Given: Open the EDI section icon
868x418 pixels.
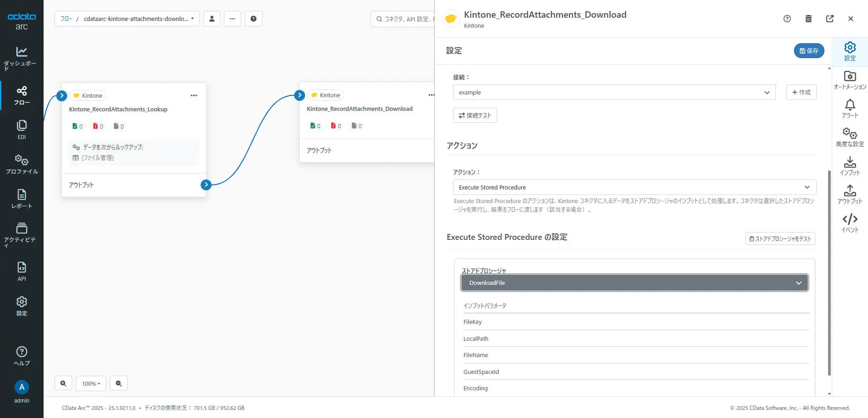Looking at the screenshot, I should coord(21,129).
